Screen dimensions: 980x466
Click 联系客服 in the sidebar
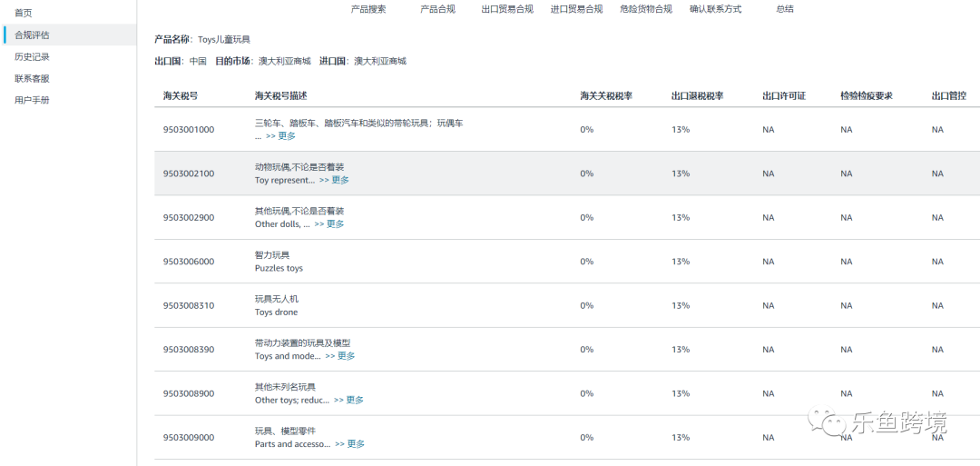[33, 78]
